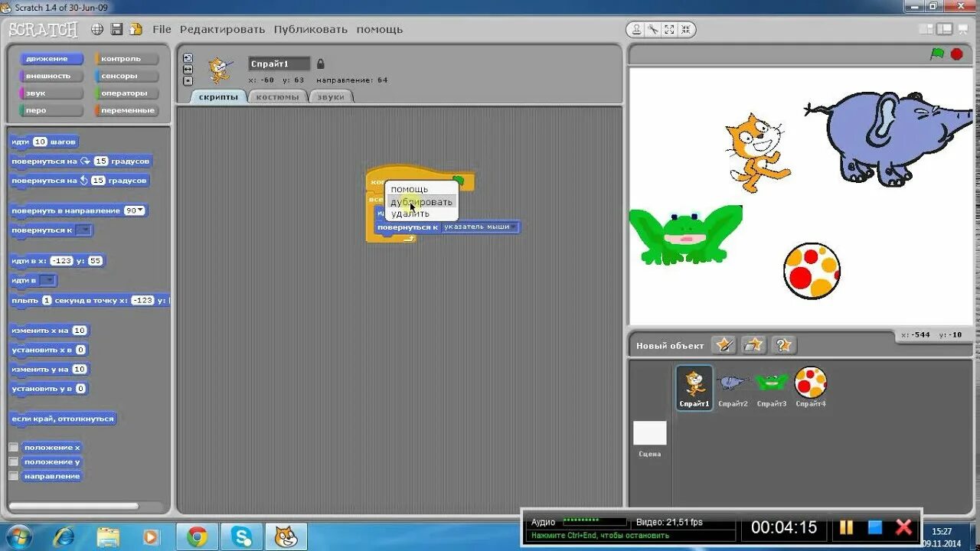Select the внешность block category
980x551 pixels.
click(x=51, y=76)
